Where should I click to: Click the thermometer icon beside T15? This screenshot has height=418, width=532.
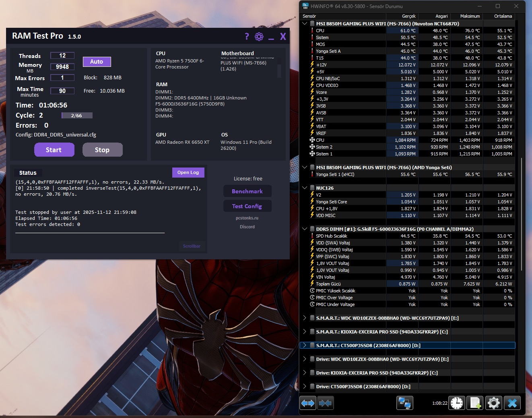click(312, 58)
